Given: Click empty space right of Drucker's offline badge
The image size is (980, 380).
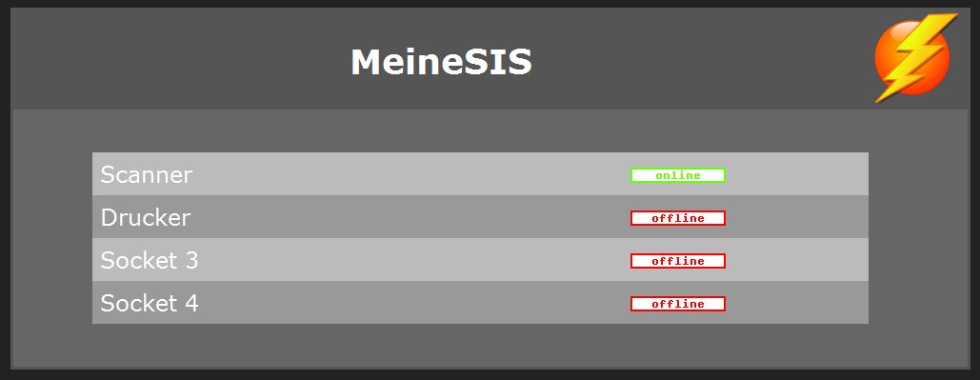Looking at the screenshot, I should pos(797,217).
